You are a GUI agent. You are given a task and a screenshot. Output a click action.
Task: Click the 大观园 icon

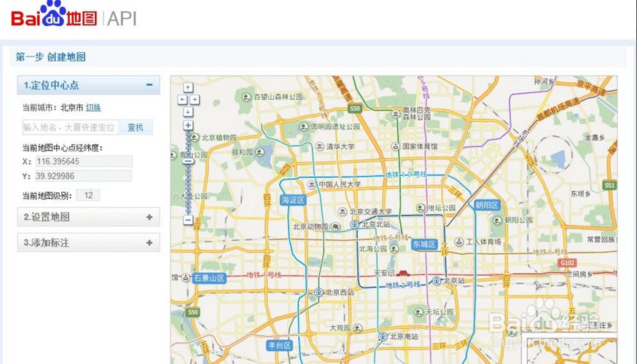[358, 328]
